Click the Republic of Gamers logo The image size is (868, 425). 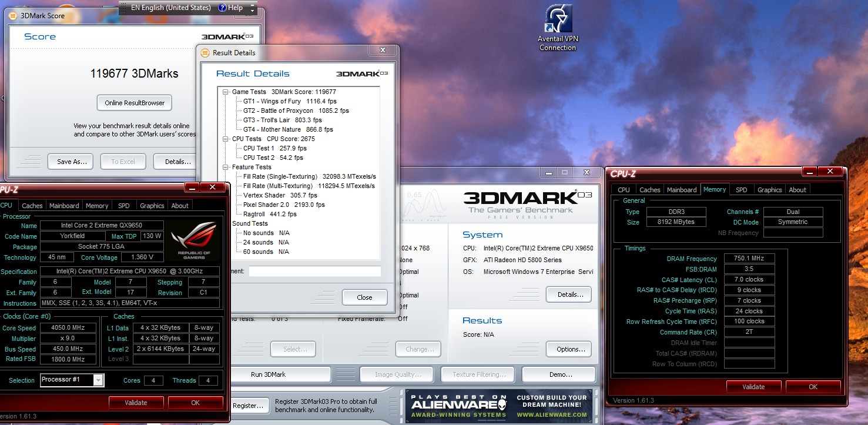pos(193,240)
